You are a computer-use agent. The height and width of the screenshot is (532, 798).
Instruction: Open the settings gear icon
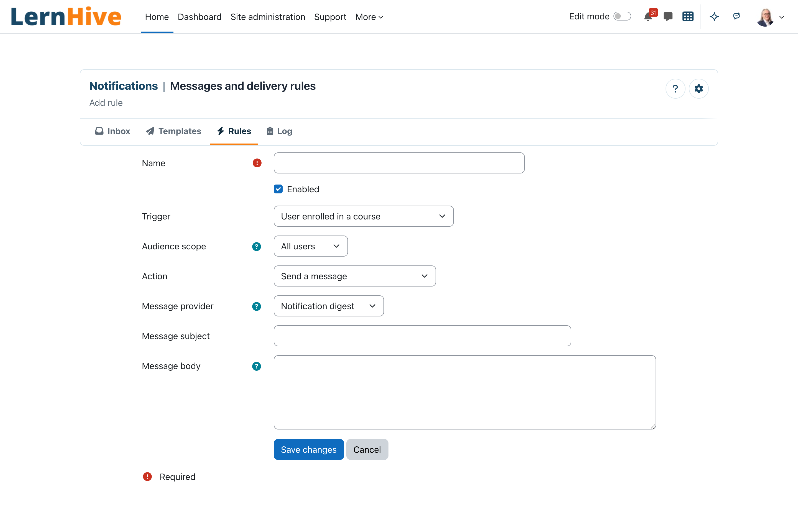pyautogui.click(x=699, y=89)
